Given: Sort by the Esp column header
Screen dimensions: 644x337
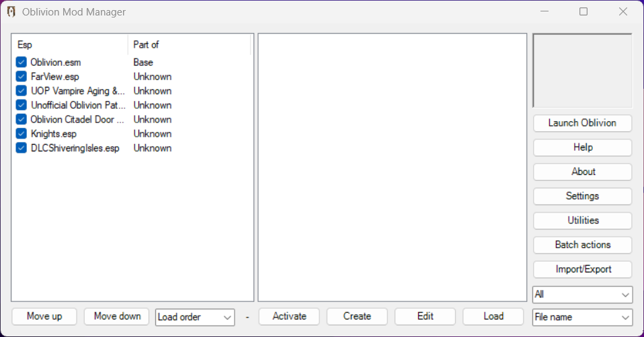Looking at the screenshot, I should click(x=70, y=44).
